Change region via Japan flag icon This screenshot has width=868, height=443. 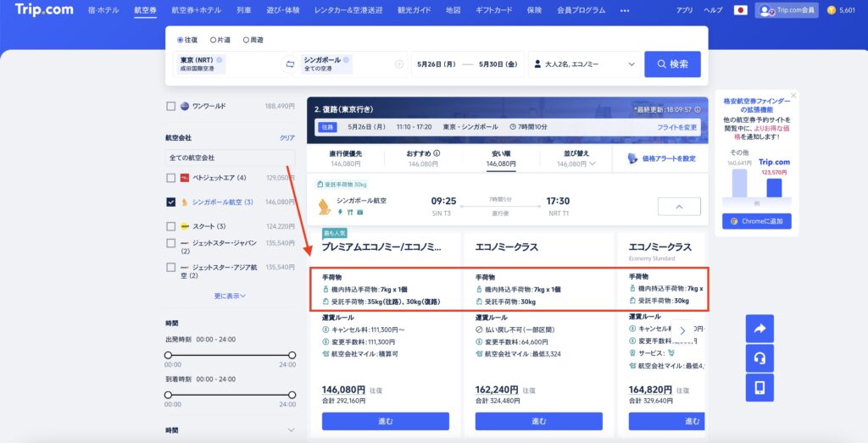pyautogui.click(x=740, y=10)
